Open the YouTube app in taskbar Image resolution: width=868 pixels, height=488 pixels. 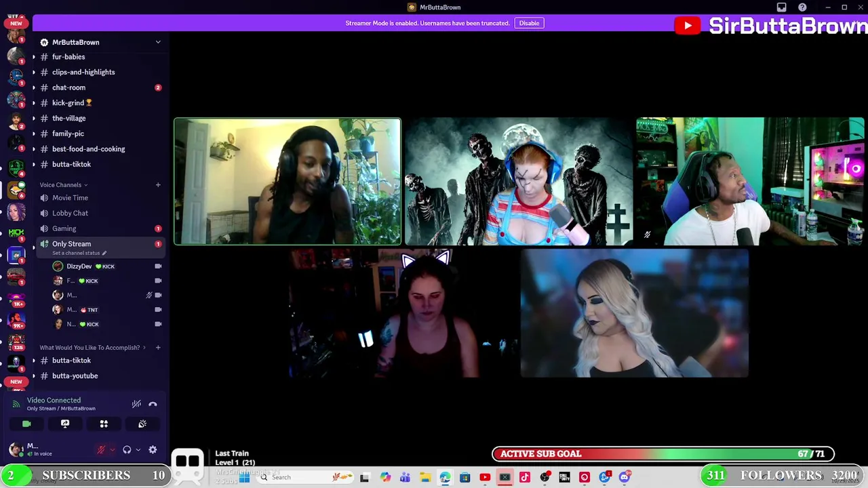tap(485, 477)
